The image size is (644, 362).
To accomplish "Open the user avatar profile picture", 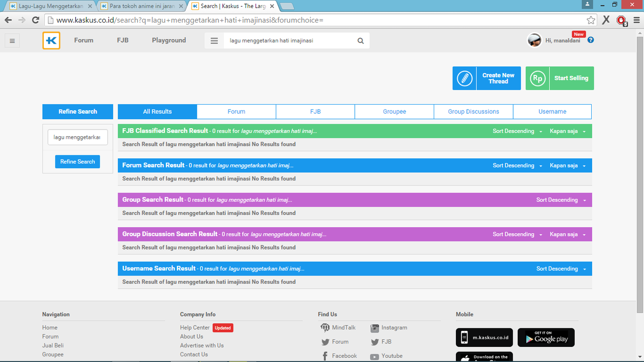I will pyautogui.click(x=534, y=40).
